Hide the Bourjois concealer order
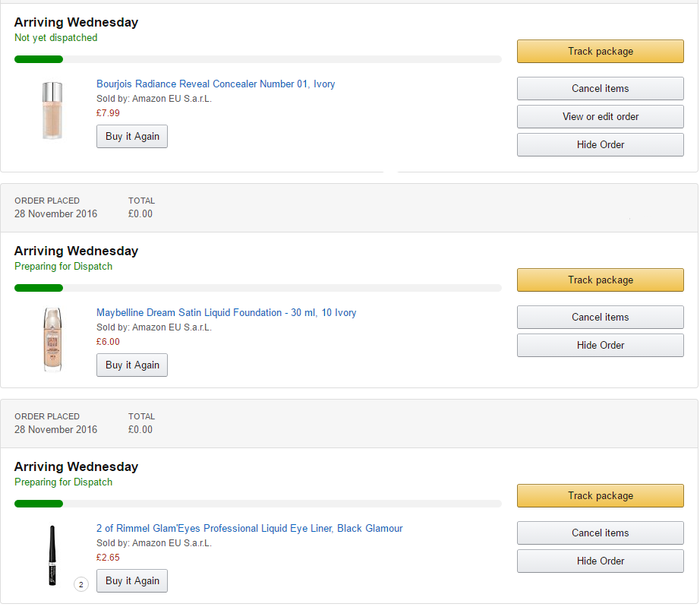700x607 pixels. [600, 144]
